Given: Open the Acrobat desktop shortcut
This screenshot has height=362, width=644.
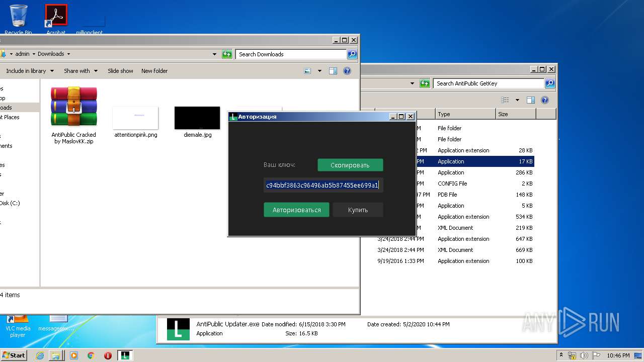Looking at the screenshot, I should [x=56, y=19].
